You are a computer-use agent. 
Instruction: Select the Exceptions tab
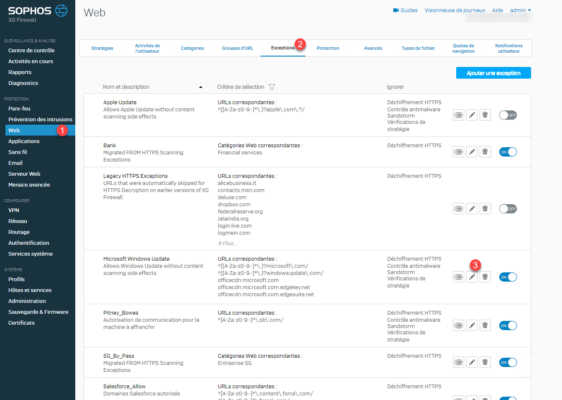click(x=283, y=48)
